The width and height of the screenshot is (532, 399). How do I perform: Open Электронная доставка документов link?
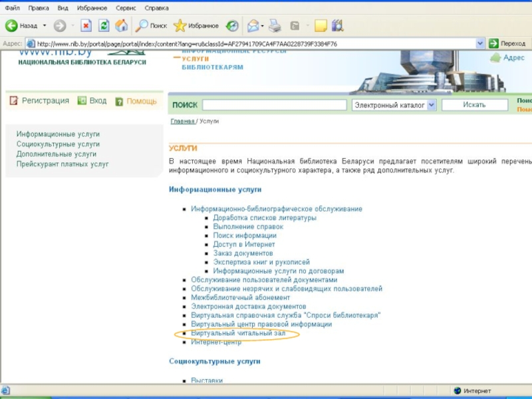pos(248,307)
